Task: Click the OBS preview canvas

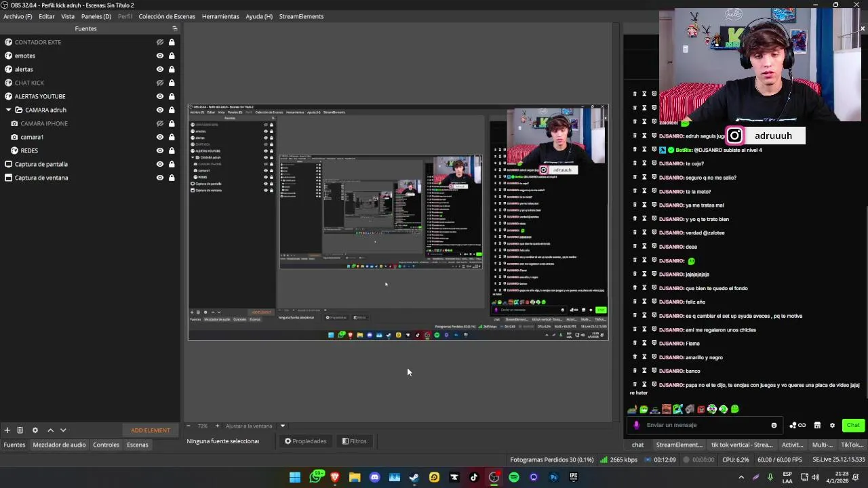Action: coord(398,222)
